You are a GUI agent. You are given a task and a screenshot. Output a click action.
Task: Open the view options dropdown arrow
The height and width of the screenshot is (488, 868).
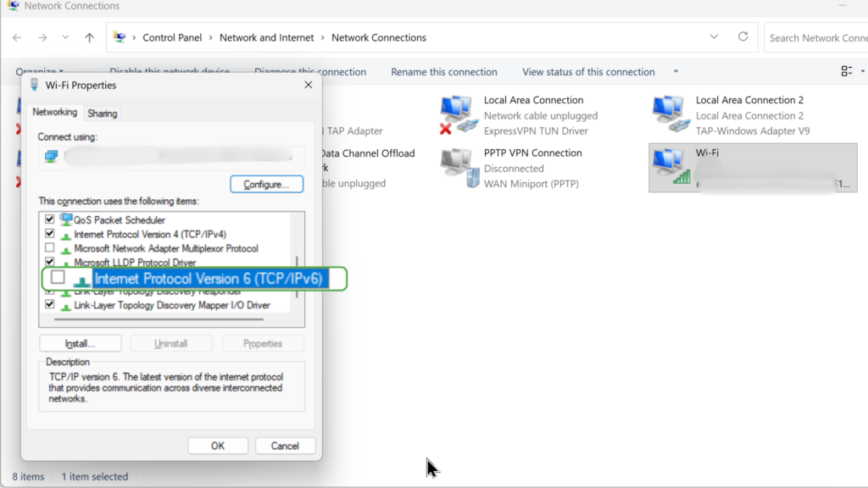(862, 71)
